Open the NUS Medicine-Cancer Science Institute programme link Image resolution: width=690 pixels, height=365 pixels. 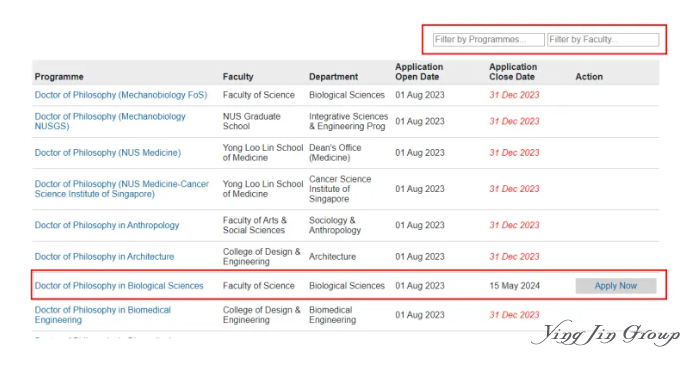[x=121, y=189]
